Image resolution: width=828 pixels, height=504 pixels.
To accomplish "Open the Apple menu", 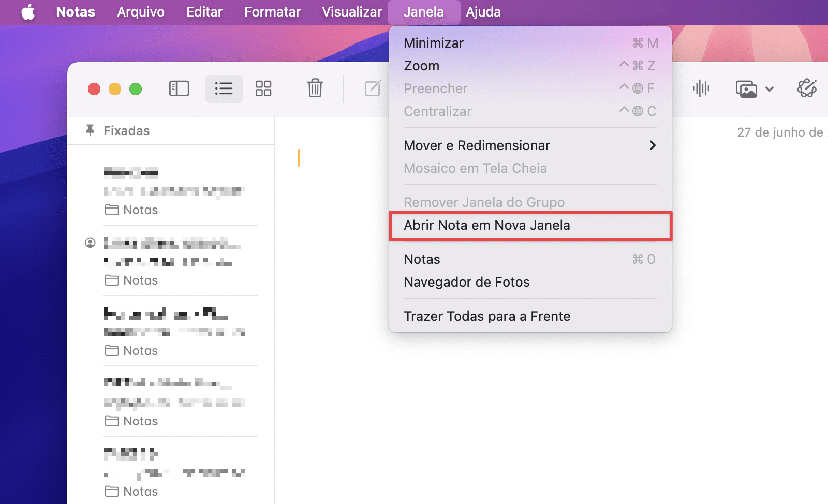I will [x=28, y=12].
